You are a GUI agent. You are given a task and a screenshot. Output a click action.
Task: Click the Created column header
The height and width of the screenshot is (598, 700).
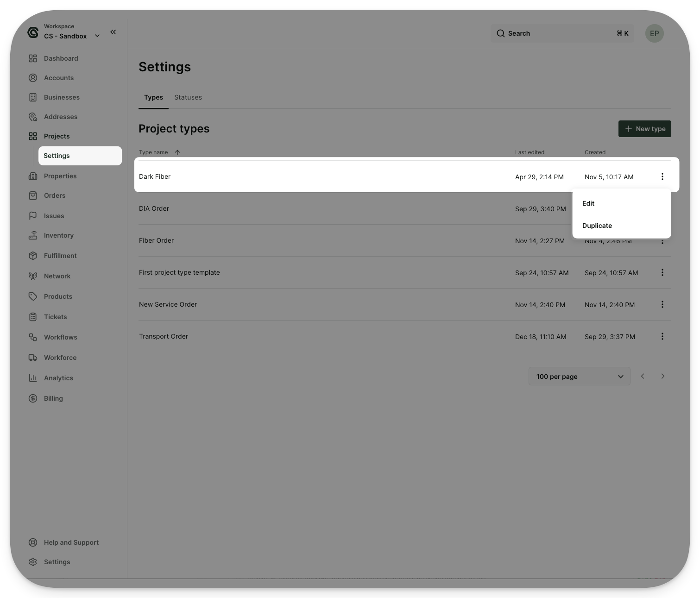595,152
